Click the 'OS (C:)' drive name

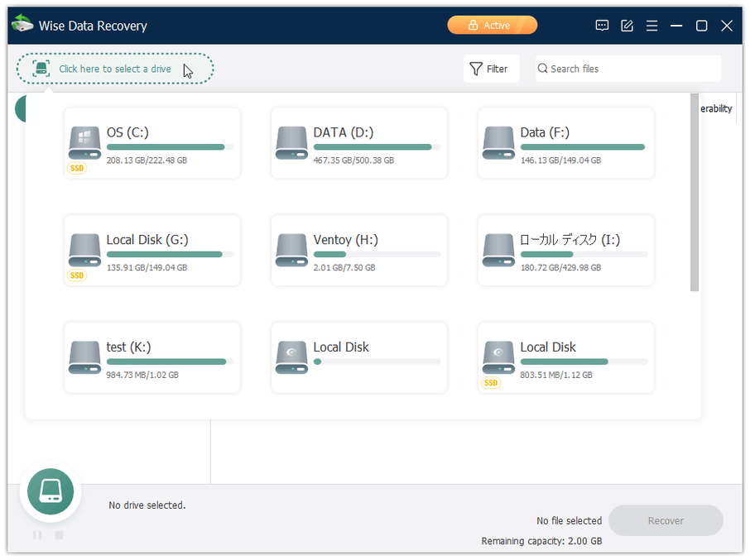[x=127, y=132]
